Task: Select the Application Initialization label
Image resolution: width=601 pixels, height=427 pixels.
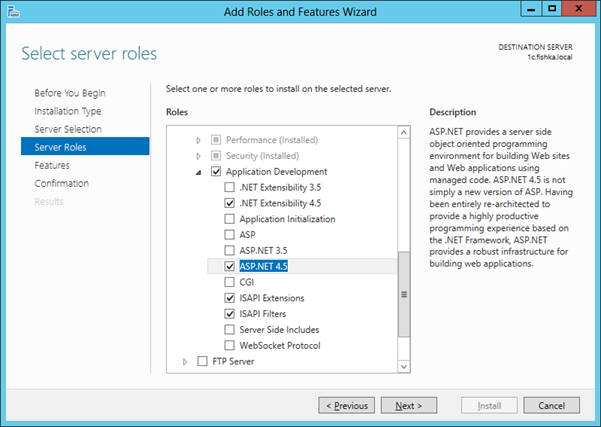Action: point(287,219)
